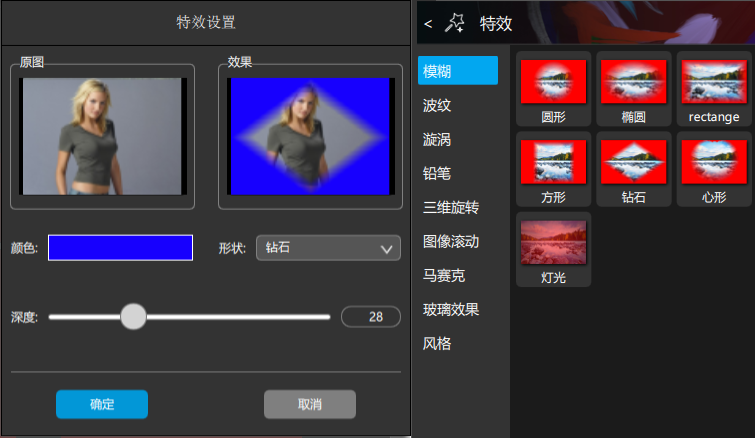Switch to 马赛克 effects category
The width and height of the screenshot is (755, 438).
click(x=444, y=275)
